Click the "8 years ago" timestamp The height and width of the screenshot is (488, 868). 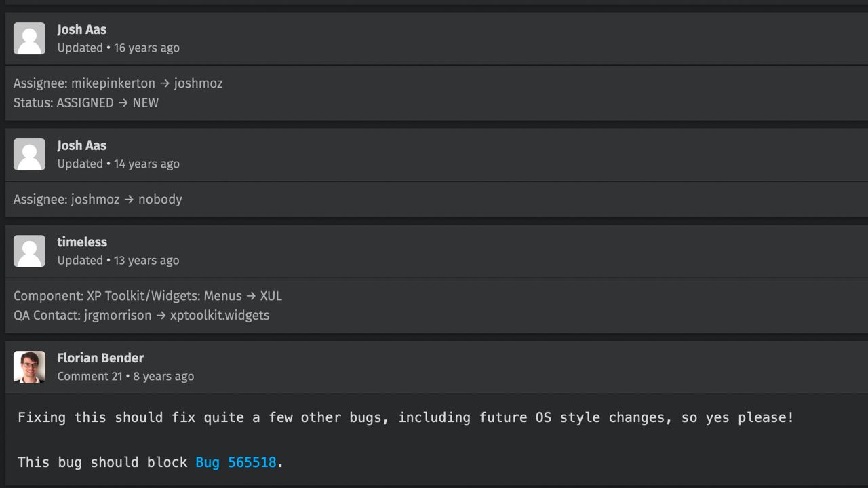[x=163, y=377]
